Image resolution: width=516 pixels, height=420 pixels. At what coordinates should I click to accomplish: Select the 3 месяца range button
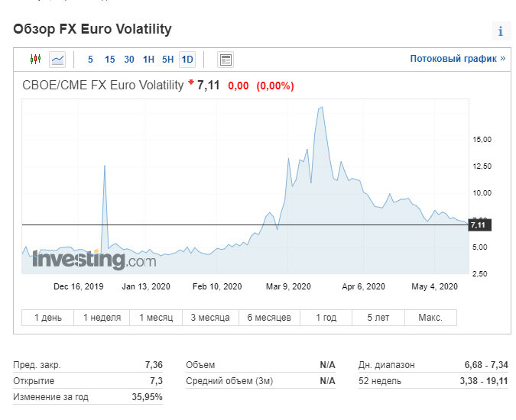point(210,318)
